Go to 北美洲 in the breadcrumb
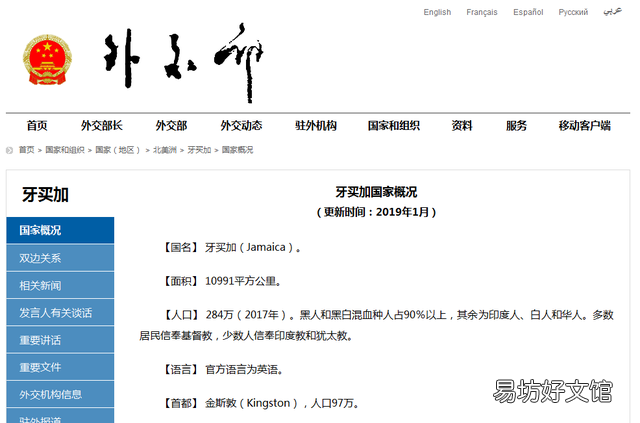 pos(165,150)
